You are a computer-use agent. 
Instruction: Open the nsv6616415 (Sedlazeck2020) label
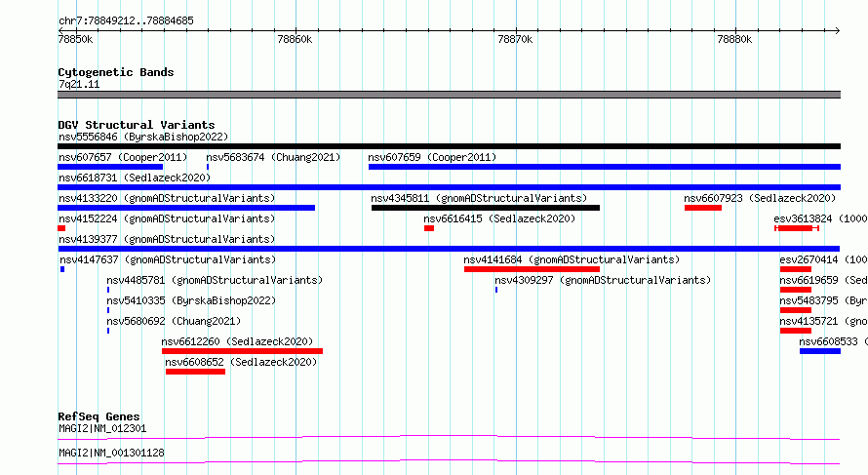(499, 218)
